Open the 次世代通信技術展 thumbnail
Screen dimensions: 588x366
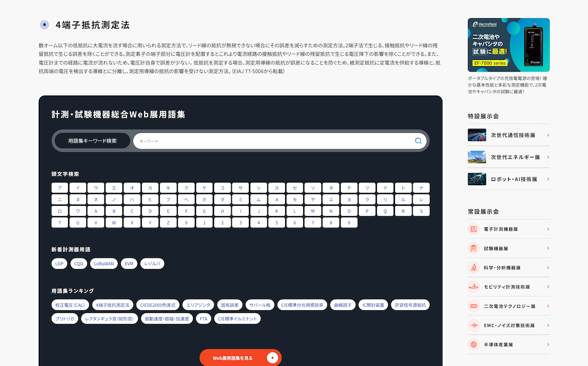[477, 135]
